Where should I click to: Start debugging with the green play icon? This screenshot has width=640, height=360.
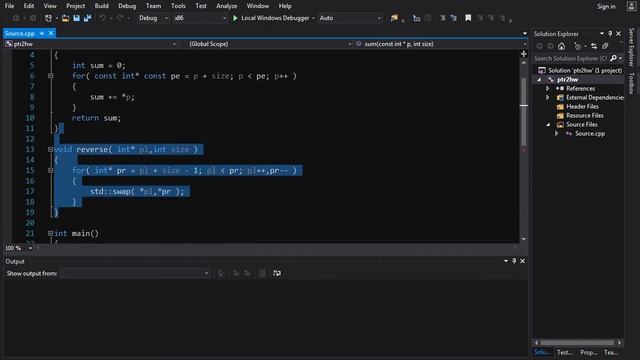click(x=235, y=18)
